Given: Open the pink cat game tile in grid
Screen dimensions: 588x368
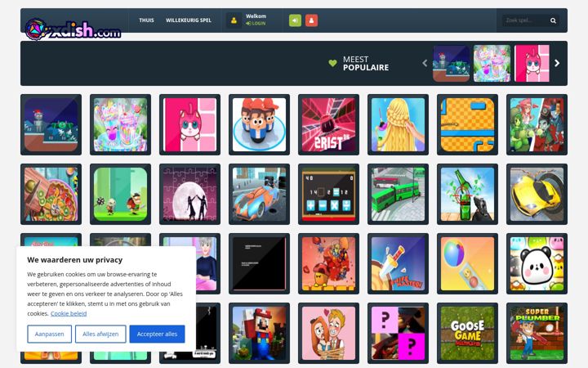Looking at the screenshot, I should tap(189, 124).
